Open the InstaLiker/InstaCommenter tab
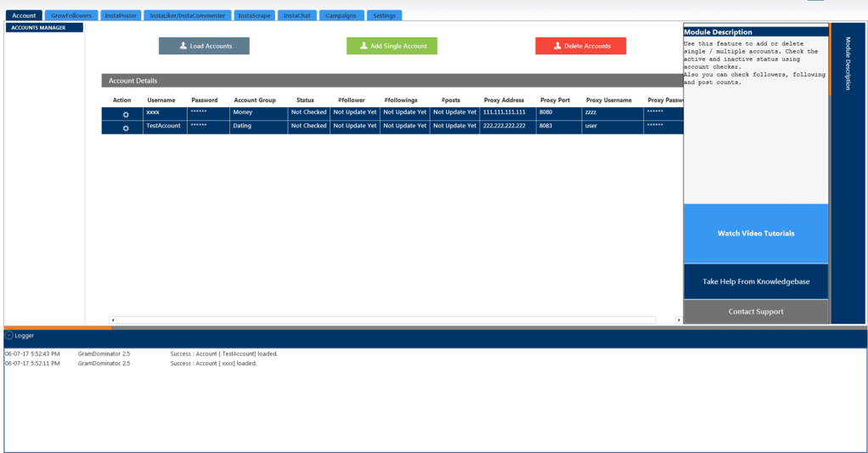 (x=187, y=15)
